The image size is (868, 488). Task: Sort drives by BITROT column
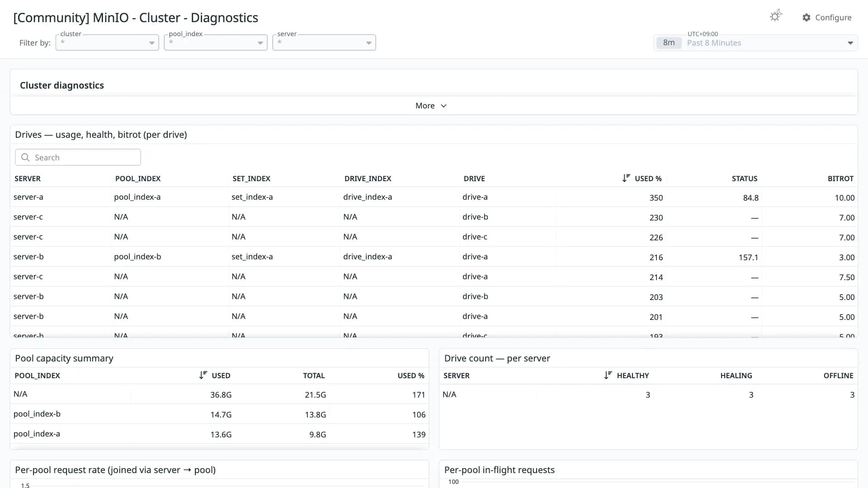tap(840, 178)
